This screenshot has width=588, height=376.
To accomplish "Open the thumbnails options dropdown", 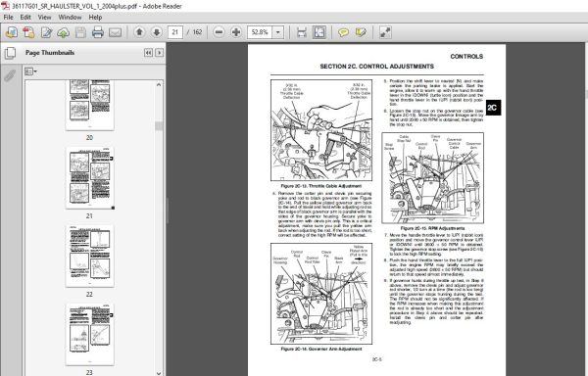I will pos(30,71).
